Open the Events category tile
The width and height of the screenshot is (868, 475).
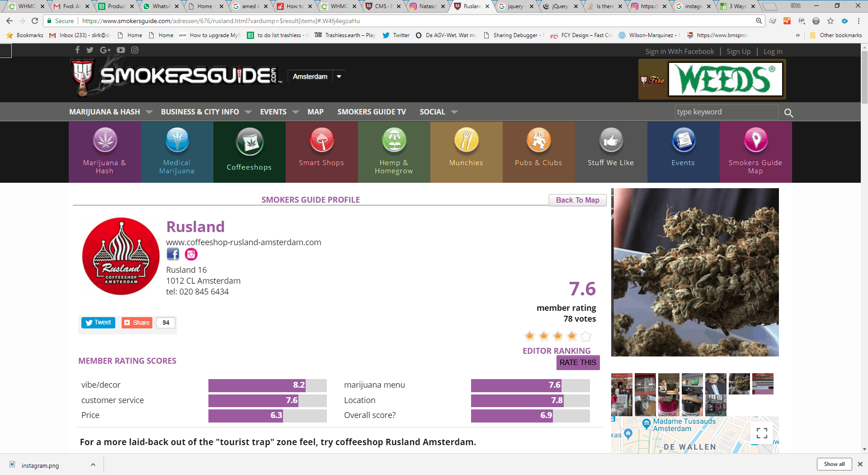pyautogui.click(x=683, y=152)
